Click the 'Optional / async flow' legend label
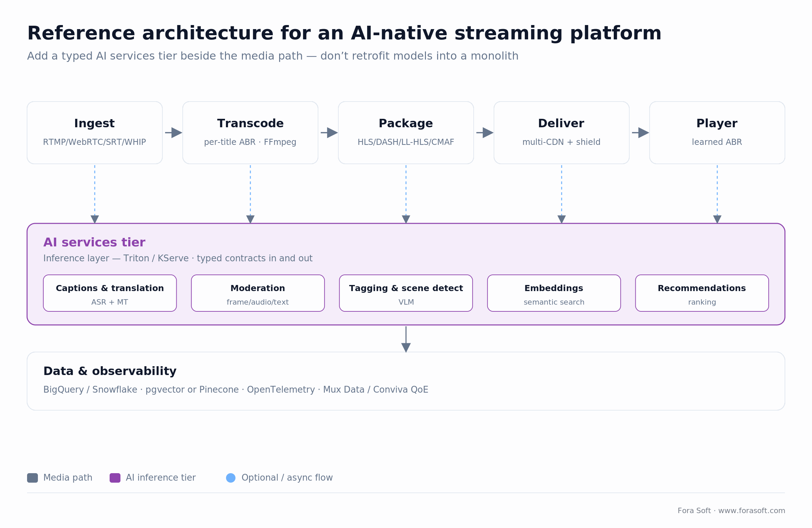812x528 pixels. click(287, 478)
